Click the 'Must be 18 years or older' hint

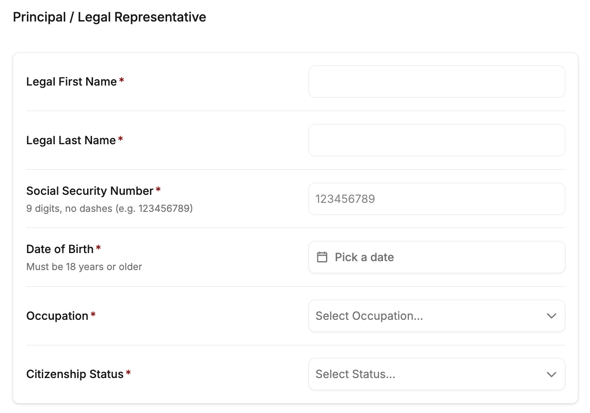84,267
